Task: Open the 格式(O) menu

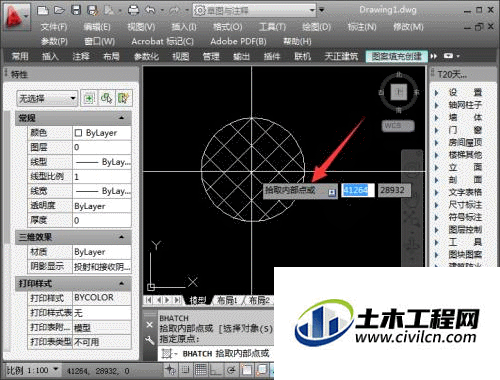Action: [x=228, y=27]
